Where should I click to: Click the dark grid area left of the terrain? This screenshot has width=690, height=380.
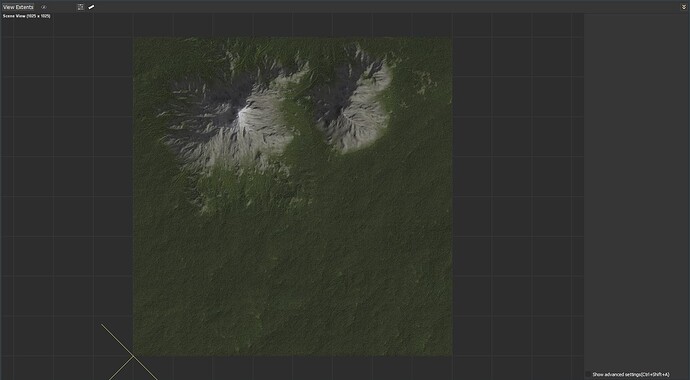click(67, 176)
